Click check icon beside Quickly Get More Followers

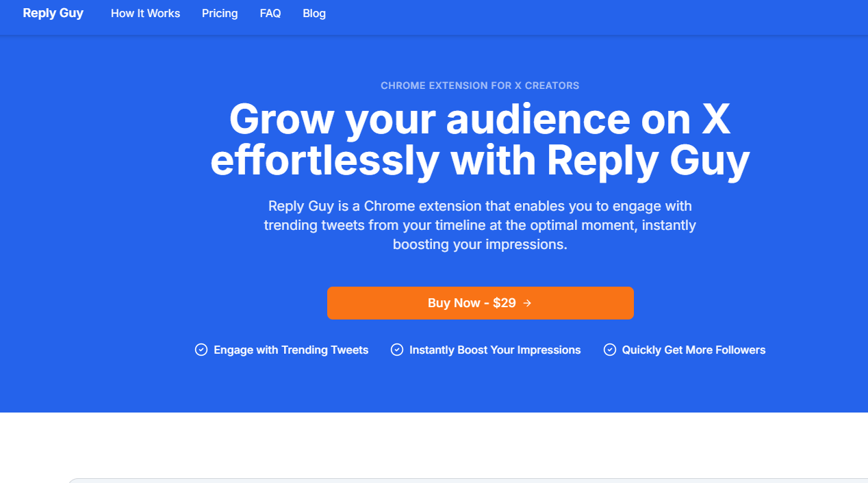pos(610,350)
